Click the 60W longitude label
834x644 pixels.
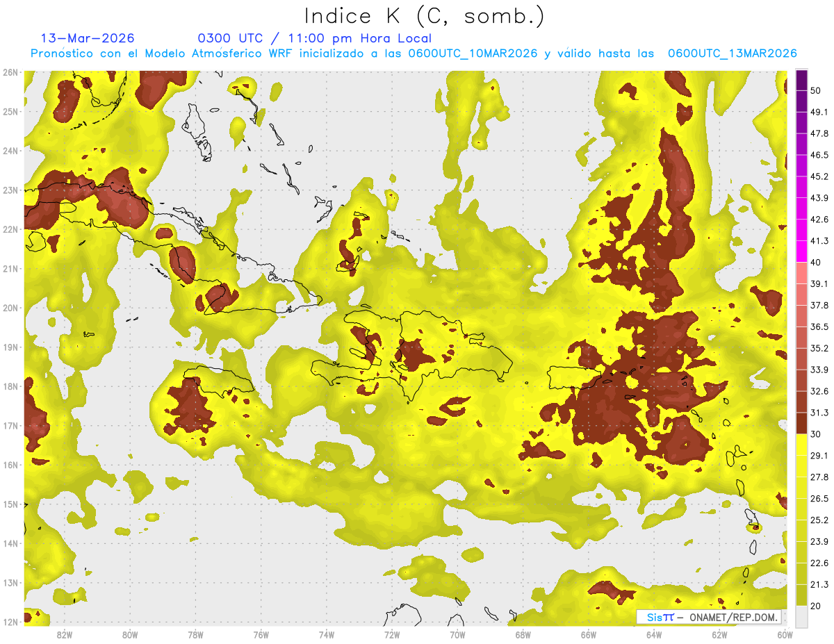coord(785,634)
